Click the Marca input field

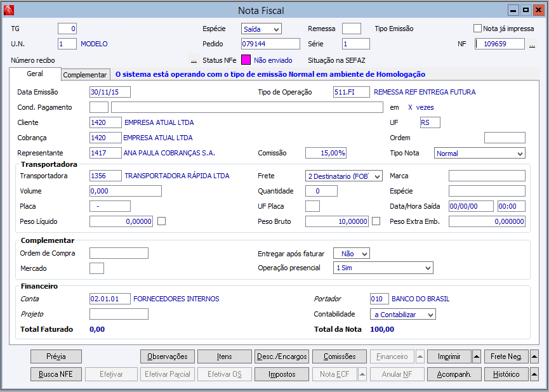pos(487,176)
